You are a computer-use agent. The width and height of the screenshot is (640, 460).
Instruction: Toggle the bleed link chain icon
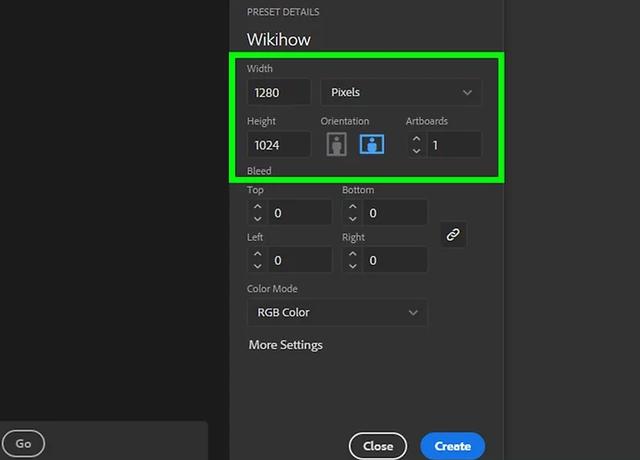(x=453, y=235)
